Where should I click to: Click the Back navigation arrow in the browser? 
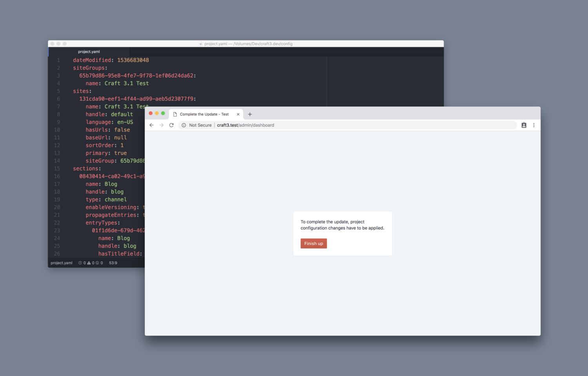[x=152, y=125]
